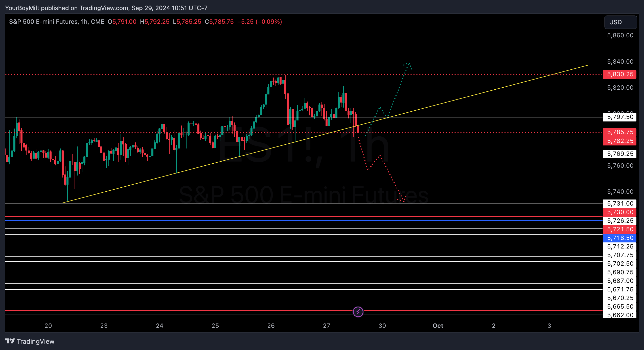The width and height of the screenshot is (644, 350).
Task: Click the 5,662.00 bottom price label
Action: [620, 315]
